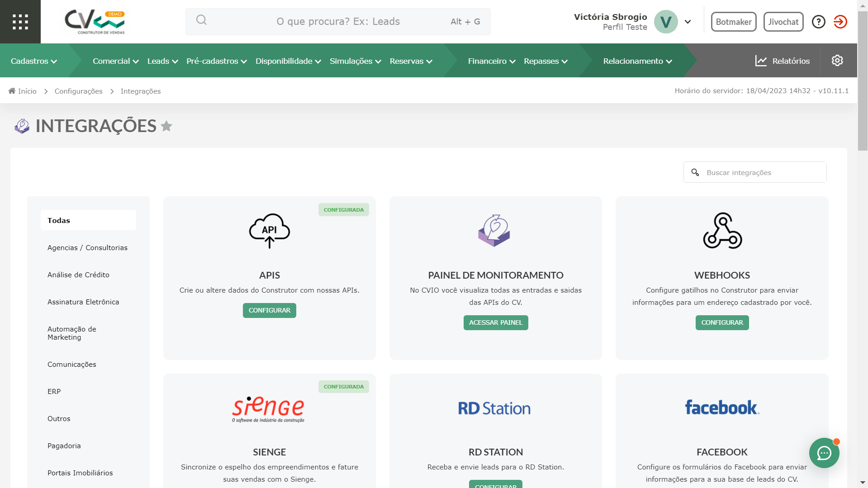The width and height of the screenshot is (868, 488).
Task: Click CONFIGURAR under Webhooks
Action: point(722,322)
